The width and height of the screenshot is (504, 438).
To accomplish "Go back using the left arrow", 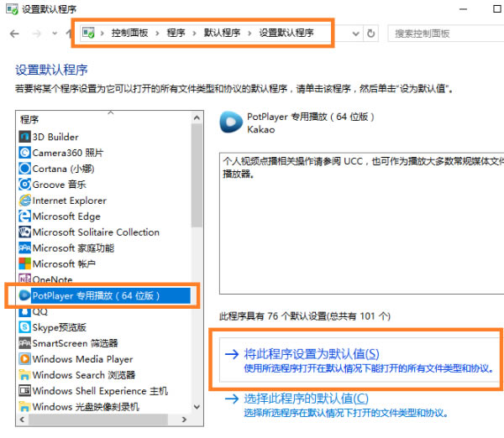I will coord(14,34).
